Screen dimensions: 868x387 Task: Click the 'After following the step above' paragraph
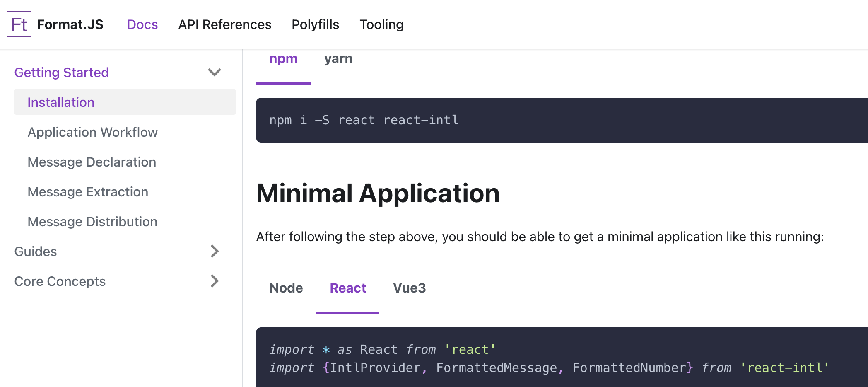(540, 237)
